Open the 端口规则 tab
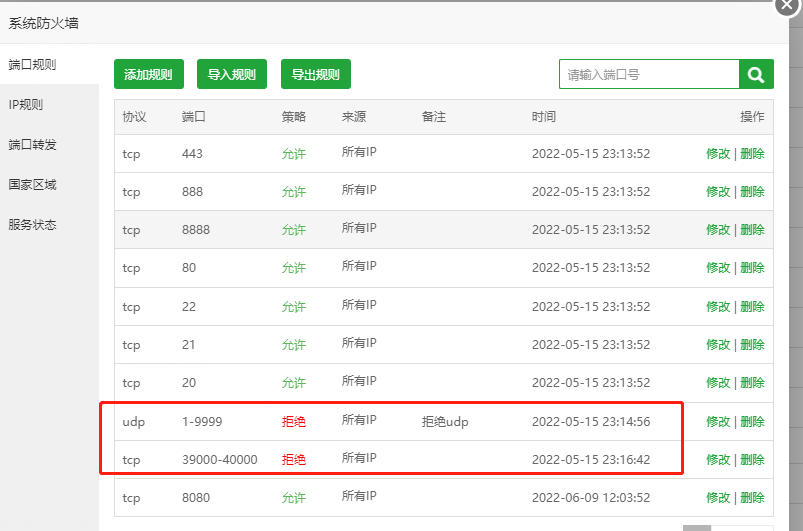This screenshot has width=803, height=531. tap(33, 64)
